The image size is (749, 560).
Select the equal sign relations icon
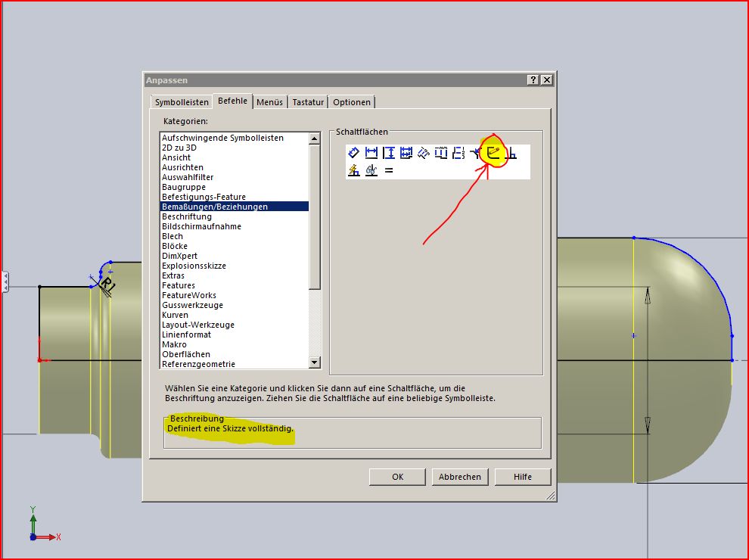pos(389,170)
